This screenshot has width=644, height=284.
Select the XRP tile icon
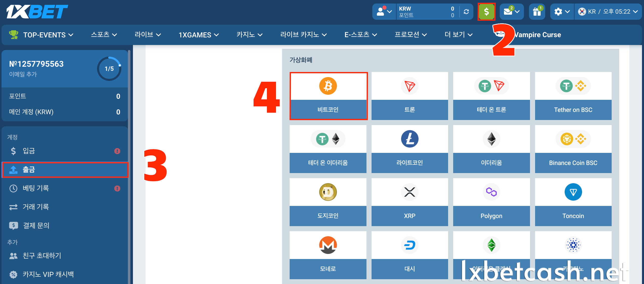(x=409, y=192)
